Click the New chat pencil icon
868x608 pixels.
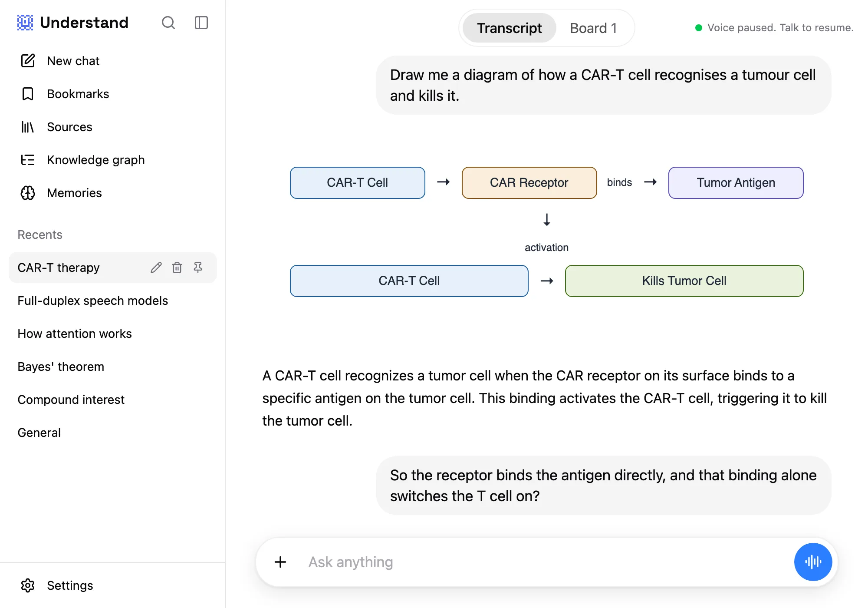pos(28,61)
